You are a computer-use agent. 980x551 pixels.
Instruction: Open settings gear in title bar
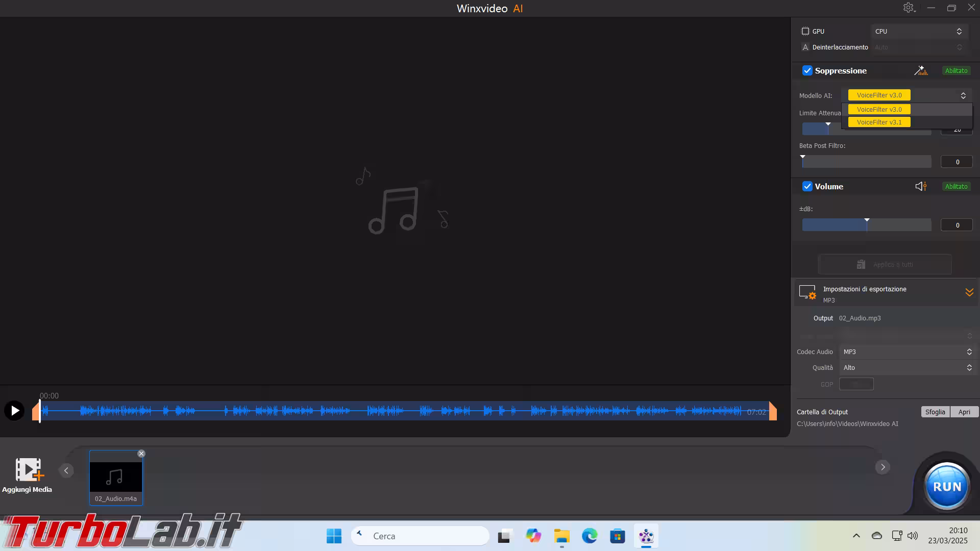click(909, 8)
